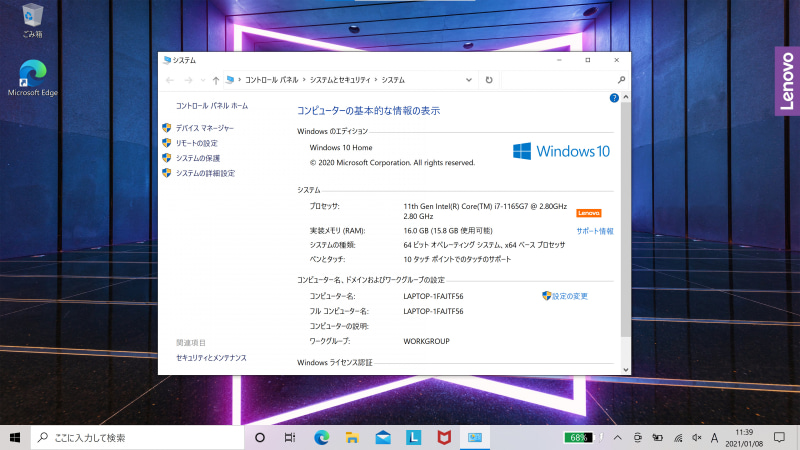Open the recent locations dropdown chevron
This screenshot has width=800, height=450.
[203, 80]
